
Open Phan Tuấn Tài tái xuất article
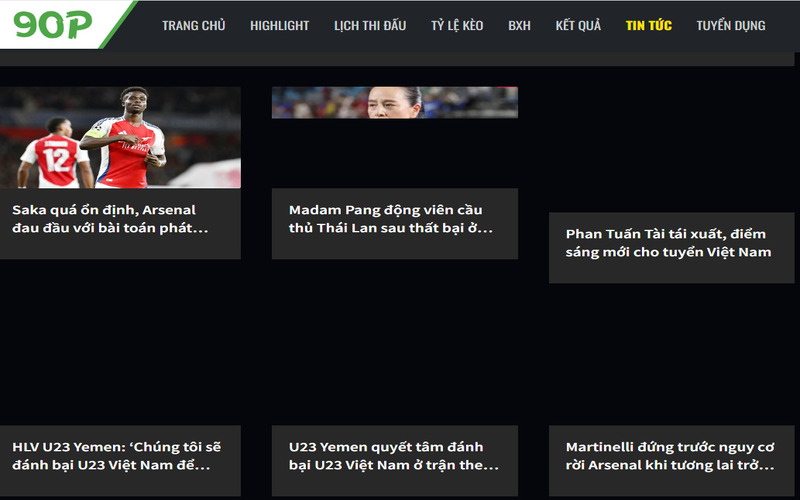[x=668, y=243]
